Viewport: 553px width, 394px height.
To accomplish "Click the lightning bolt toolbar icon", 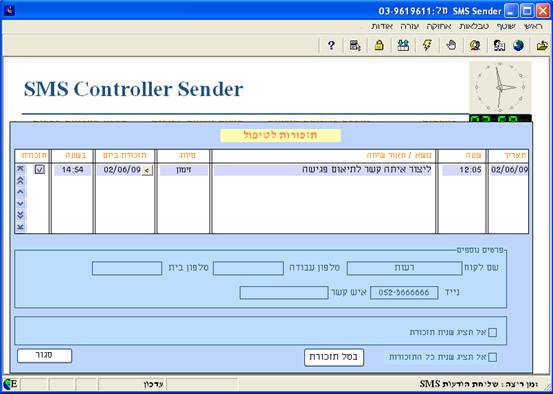I will (427, 45).
